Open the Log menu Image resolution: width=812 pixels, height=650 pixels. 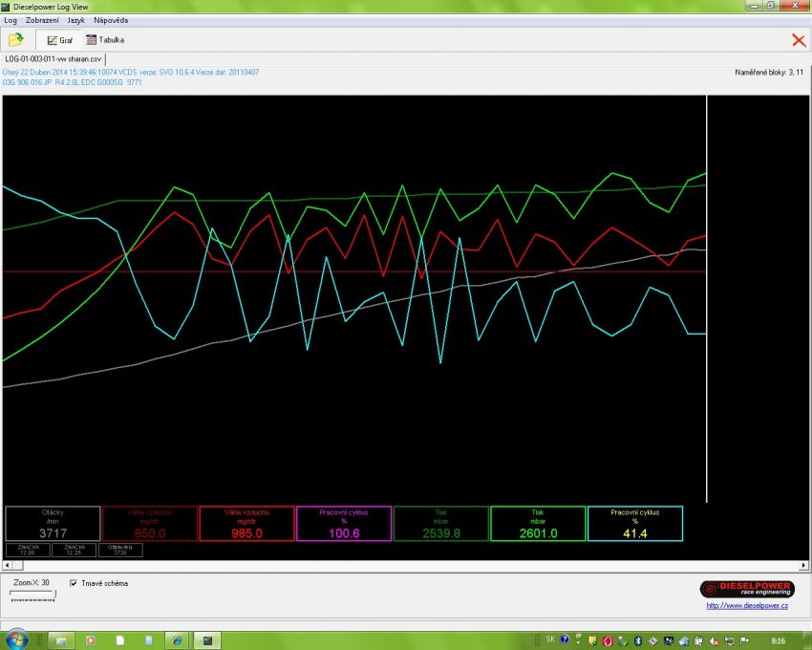[11, 20]
